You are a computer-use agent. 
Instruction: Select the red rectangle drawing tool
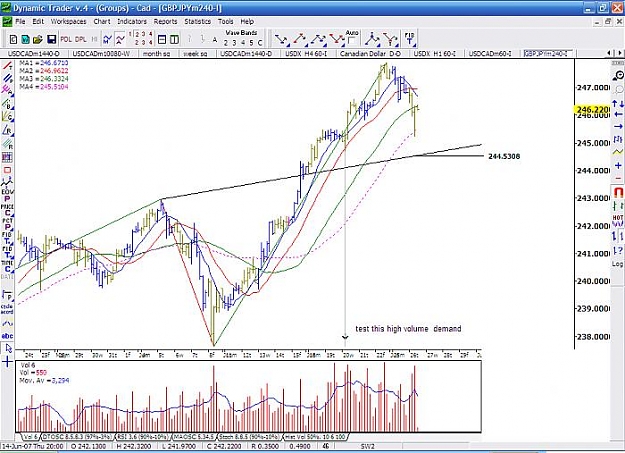click(x=7, y=170)
